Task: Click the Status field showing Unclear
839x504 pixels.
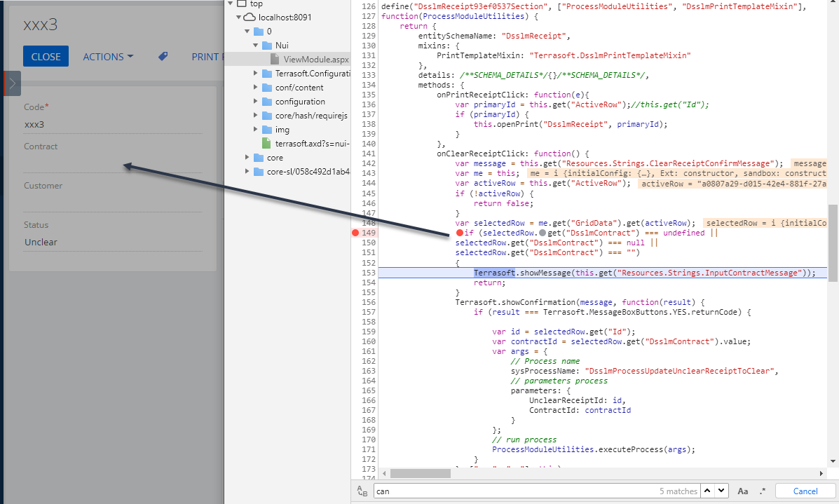Action: [112, 243]
